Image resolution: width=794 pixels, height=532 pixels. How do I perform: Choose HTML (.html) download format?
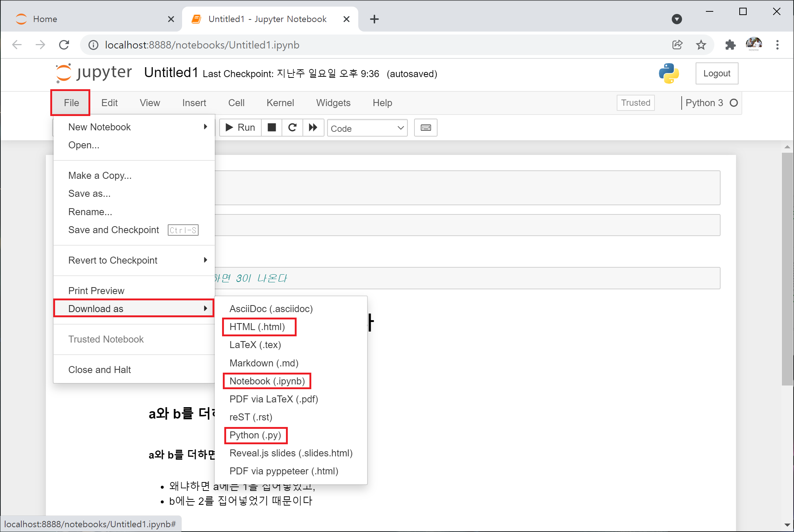257,327
